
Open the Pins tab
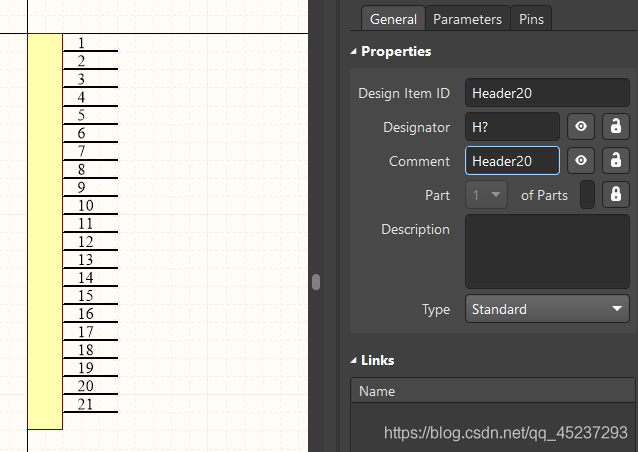[x=531, y=19]
